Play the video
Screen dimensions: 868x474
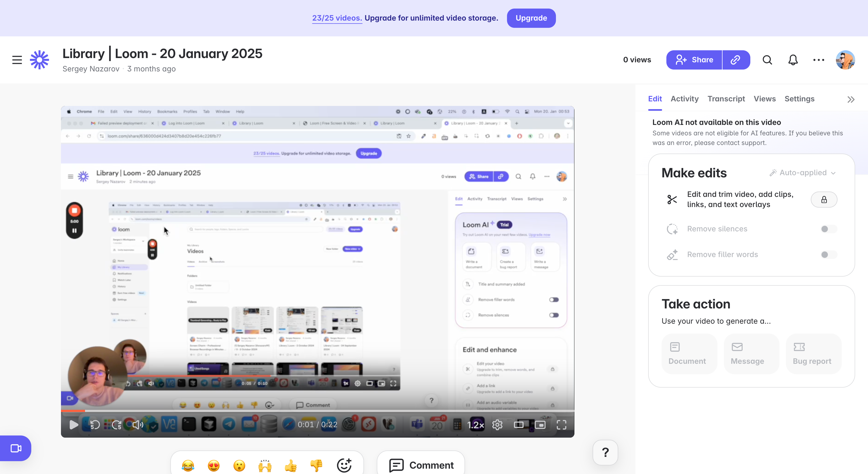tap(74, 425)
